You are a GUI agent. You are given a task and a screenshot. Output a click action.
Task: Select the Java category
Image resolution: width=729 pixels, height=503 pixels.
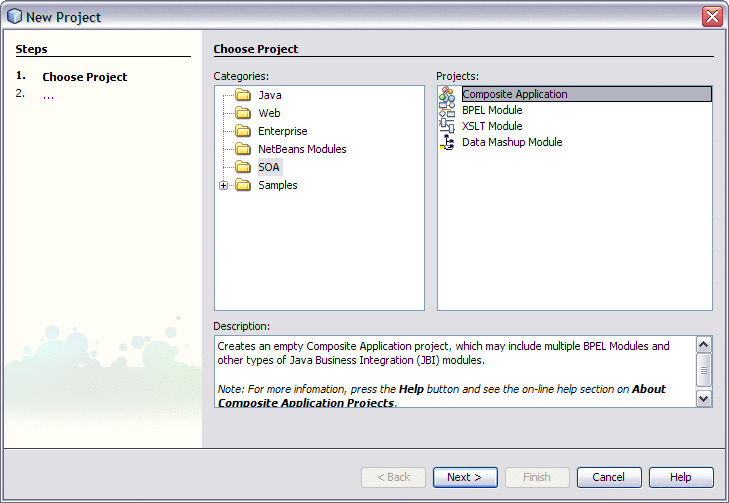[x=270, y=95]
